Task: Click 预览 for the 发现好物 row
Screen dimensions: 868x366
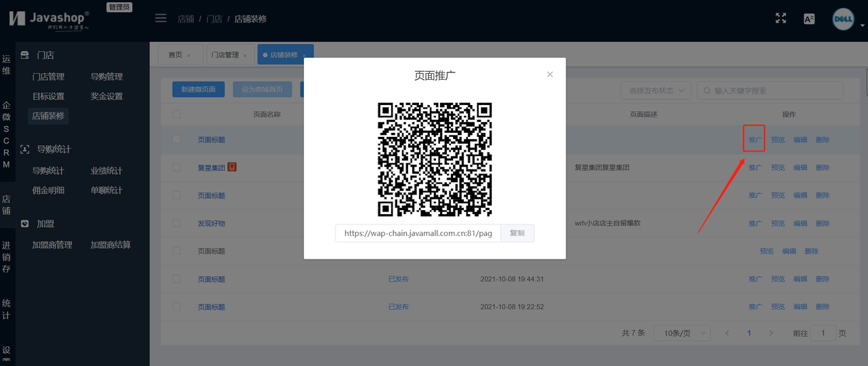Action: coord(778,223)
